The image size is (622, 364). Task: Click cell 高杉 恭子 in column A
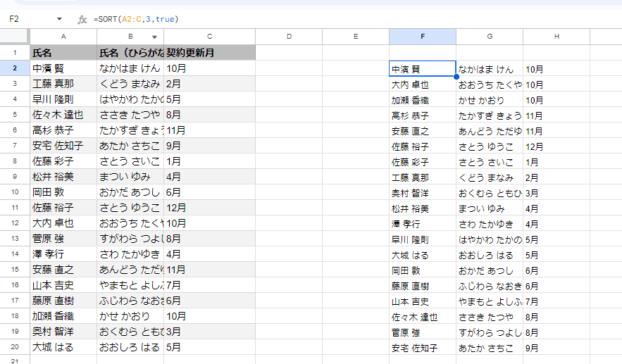coord(63,130)
